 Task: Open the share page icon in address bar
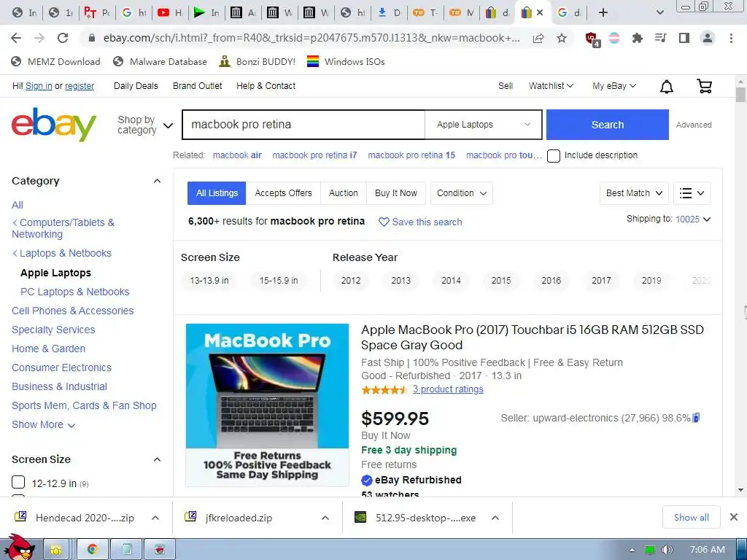[x=538, y=38]
